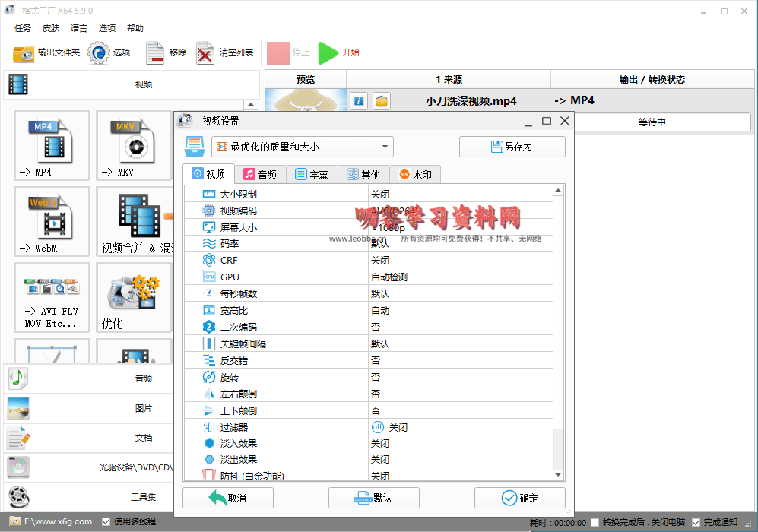The width and height of the screenshot is (758, 532).
Task: Click the 另存为 save-as button
Action: pyautogui.click(x=512, y=147)
